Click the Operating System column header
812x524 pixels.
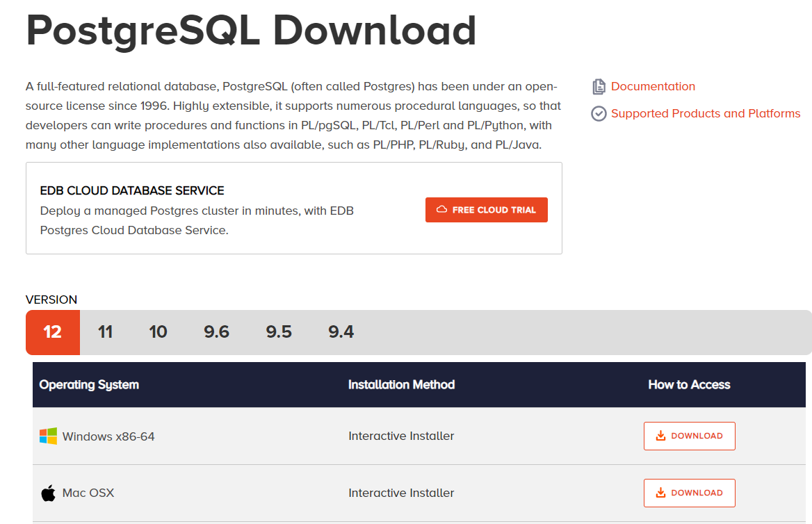pyautogui.click(x=89, y=385)
